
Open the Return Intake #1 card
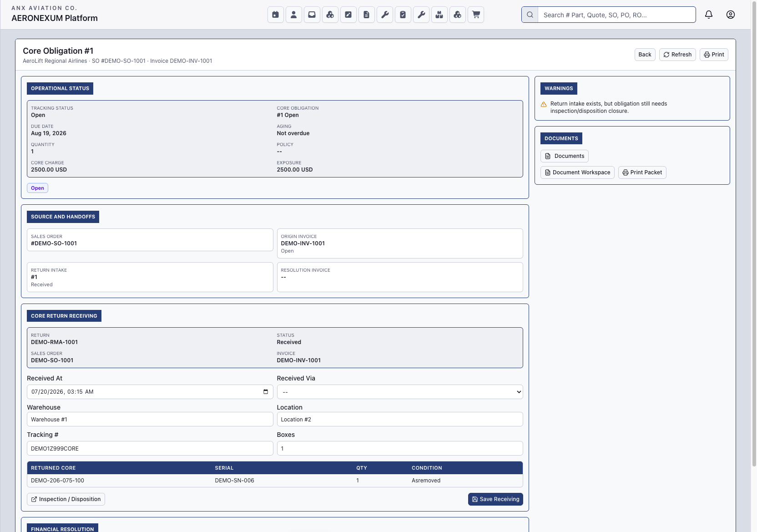click(x=150, y=277)
